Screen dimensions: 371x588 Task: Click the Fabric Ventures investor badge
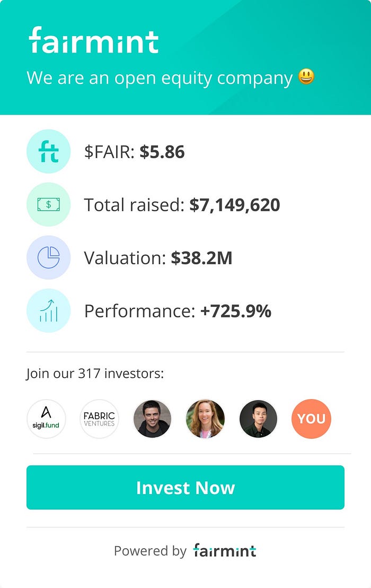click(99, 419)
